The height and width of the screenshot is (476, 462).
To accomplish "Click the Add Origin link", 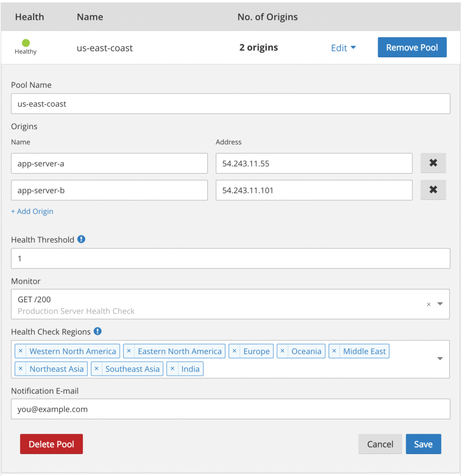I will coord(32,211).
